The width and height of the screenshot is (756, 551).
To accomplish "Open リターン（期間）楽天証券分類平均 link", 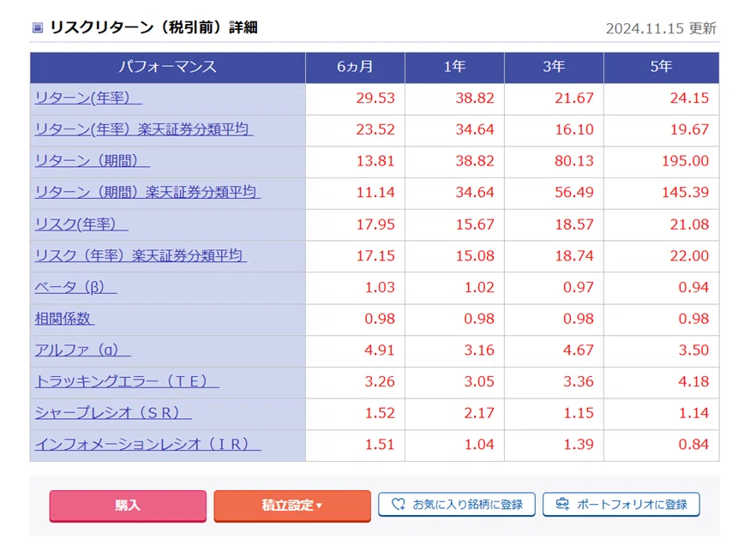I will click(x=147, y=192).
